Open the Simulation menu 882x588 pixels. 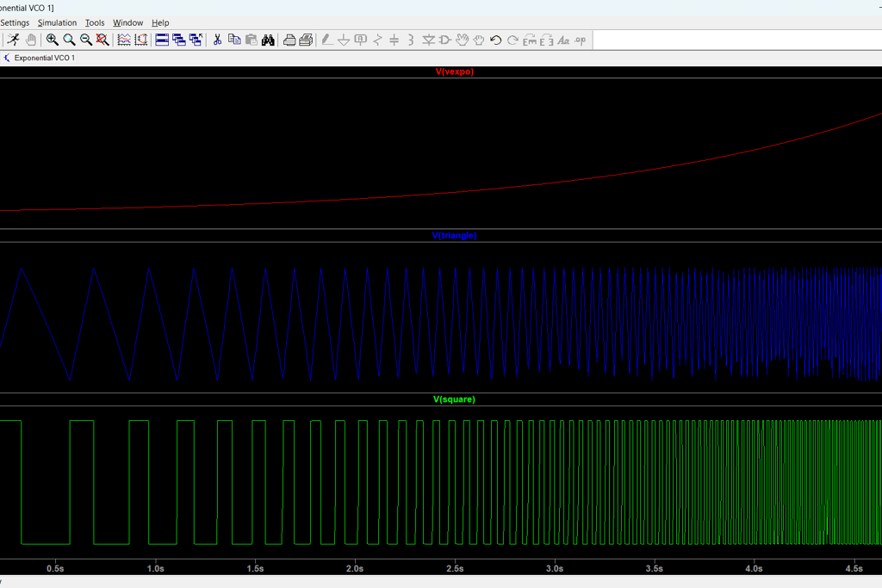point(57,22)
